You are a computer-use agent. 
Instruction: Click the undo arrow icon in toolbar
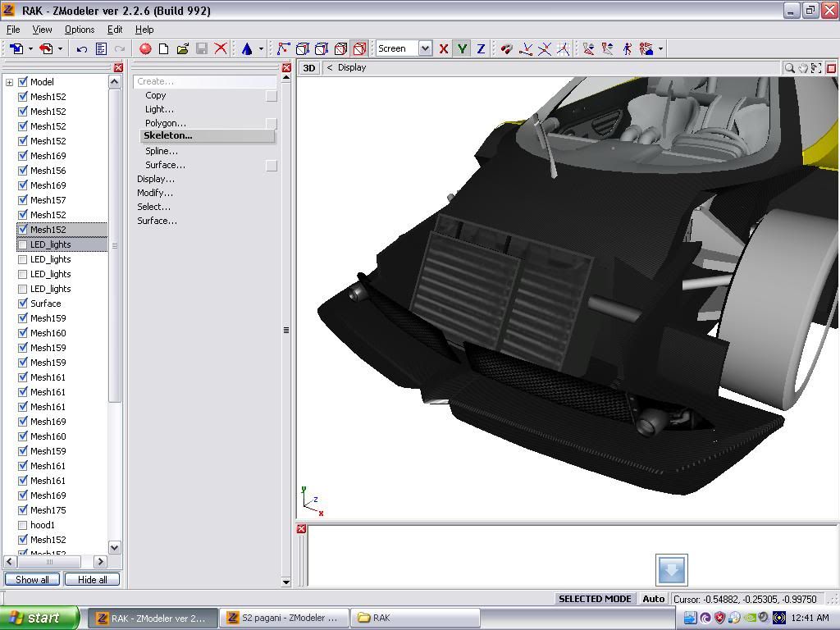pos(82,49)
